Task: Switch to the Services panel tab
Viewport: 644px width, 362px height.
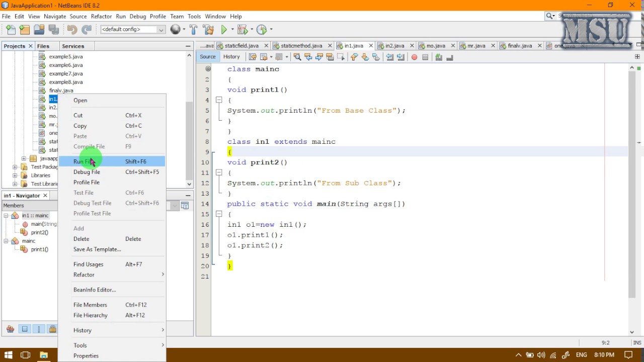Action: (73, 46)
